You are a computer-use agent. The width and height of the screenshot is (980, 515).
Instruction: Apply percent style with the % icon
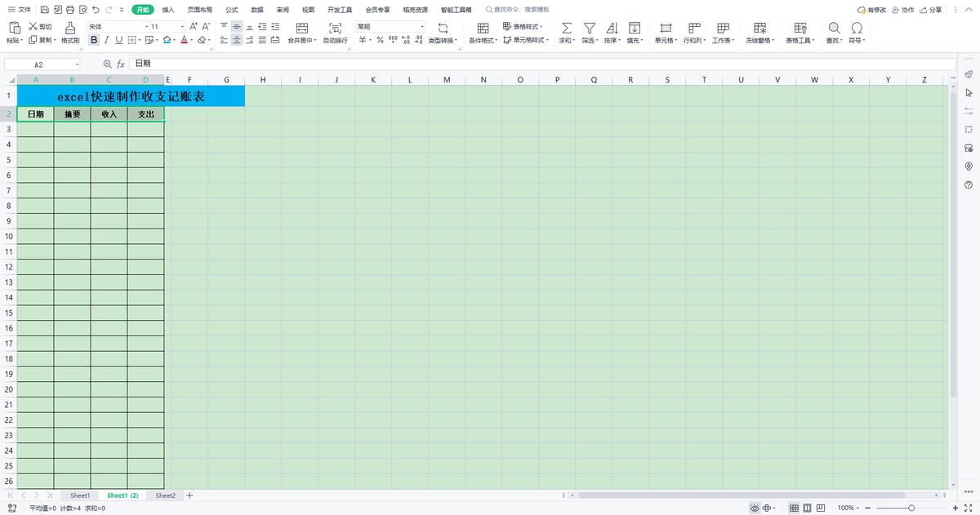tap(379, 39)
